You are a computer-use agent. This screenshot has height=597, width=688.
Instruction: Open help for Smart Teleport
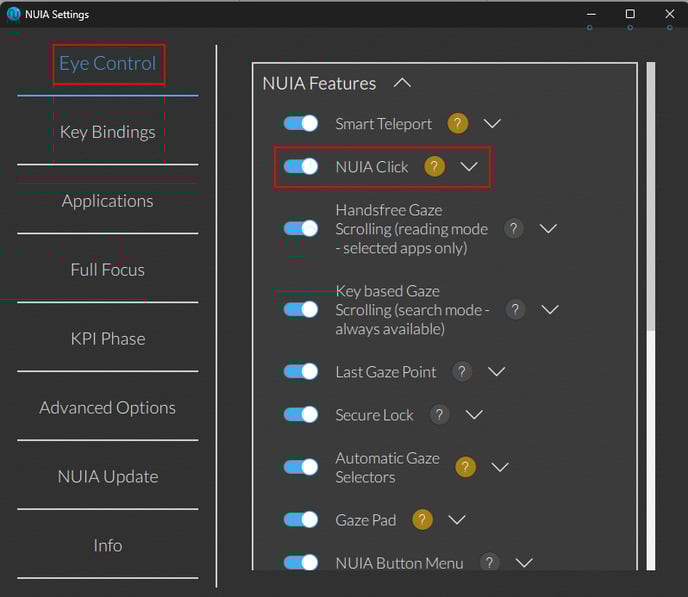(458, 123)
